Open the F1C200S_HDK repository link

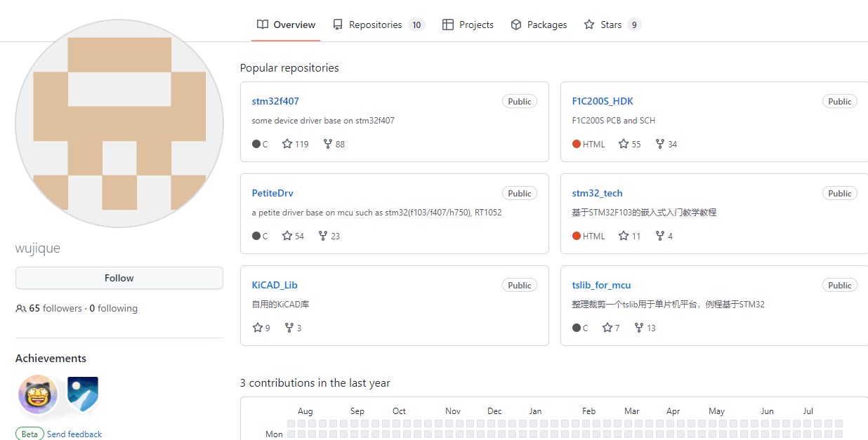[603, 101]
